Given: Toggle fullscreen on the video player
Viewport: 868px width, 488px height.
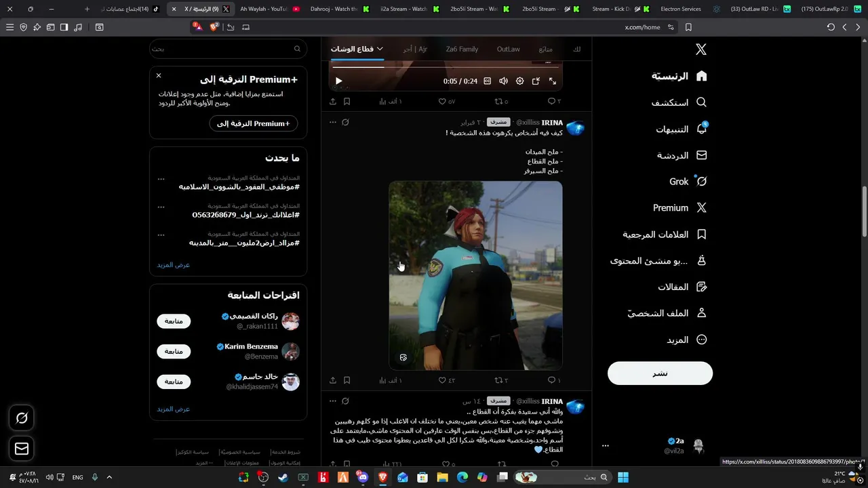Looking at the screenshot, I should (x=553, y=81).
